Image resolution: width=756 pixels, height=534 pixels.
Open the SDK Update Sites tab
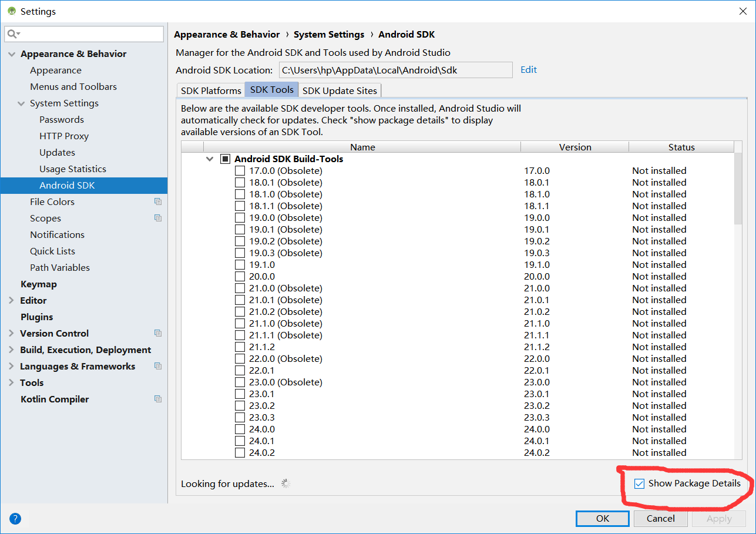click(340, 90)
